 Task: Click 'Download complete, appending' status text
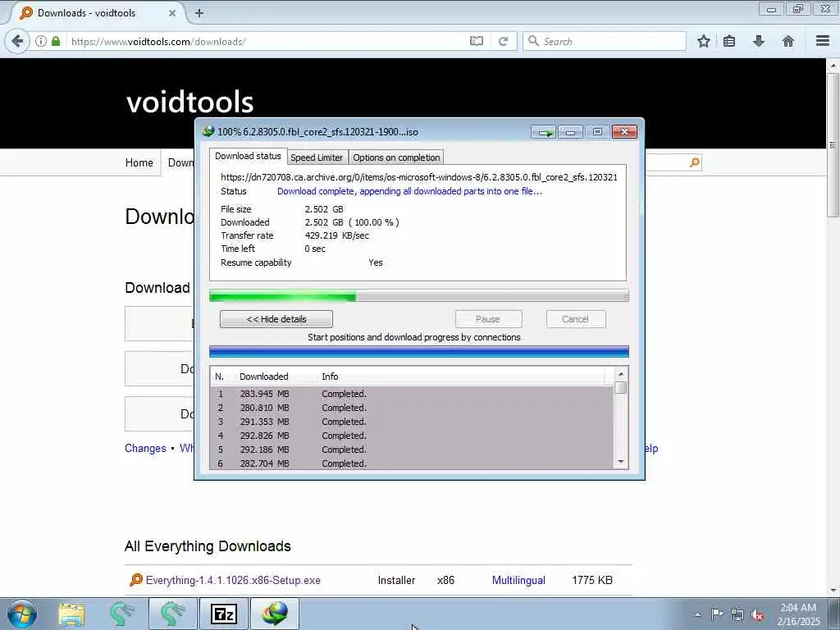(x=410, y=191)
